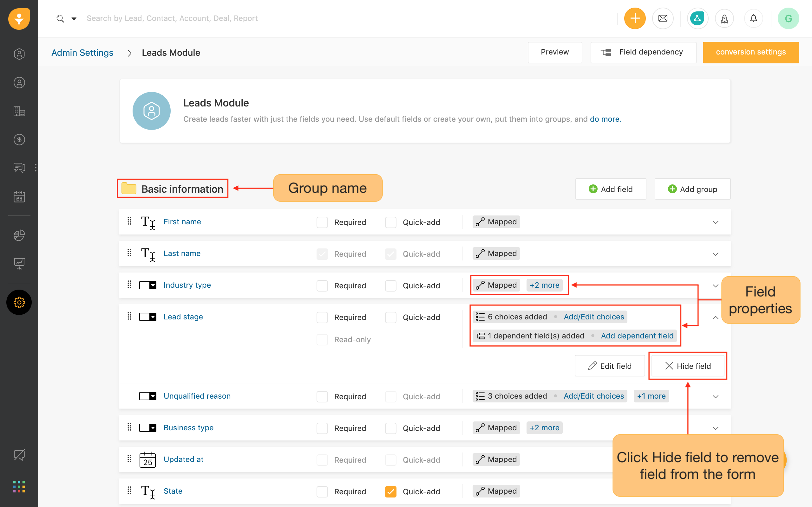Open Deals dollar icon in sidebar
Image resolution: width=812 pixels, height=507 pixels.
[x=19, y=139]
